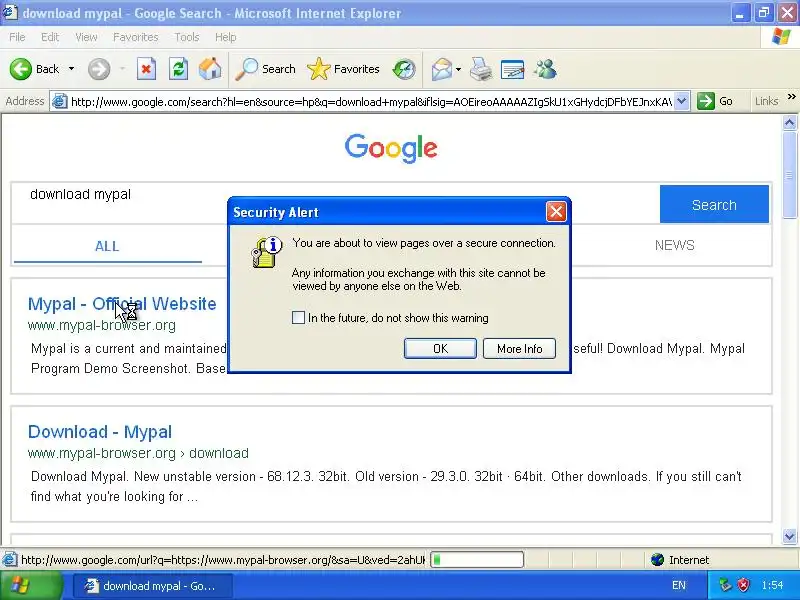Open the Help menu

point(226,37)
